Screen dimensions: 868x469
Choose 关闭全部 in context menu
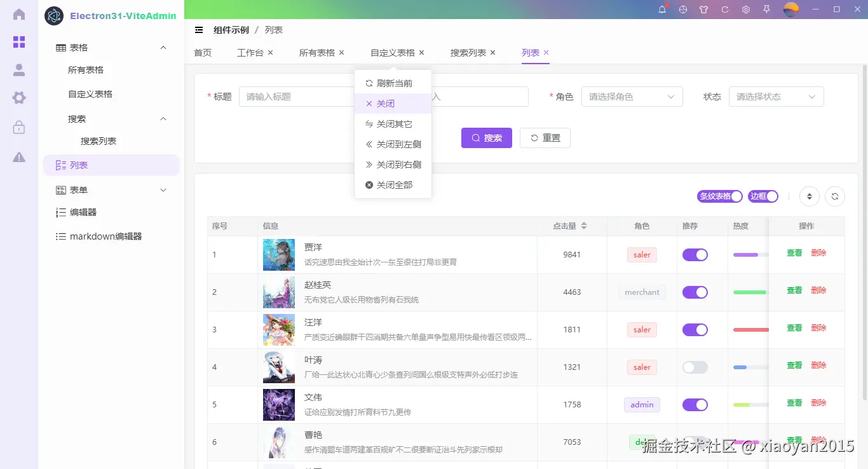coord(393,185)
